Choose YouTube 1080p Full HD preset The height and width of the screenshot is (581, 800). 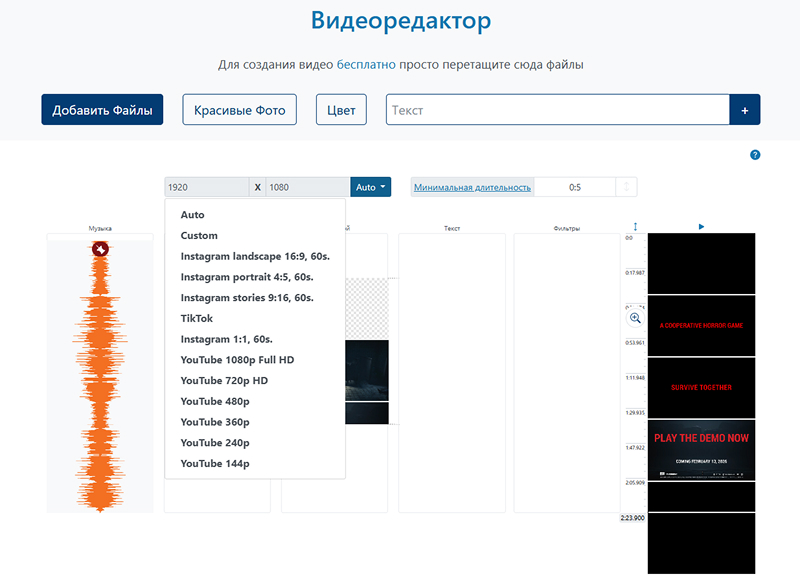click(237, 359)
